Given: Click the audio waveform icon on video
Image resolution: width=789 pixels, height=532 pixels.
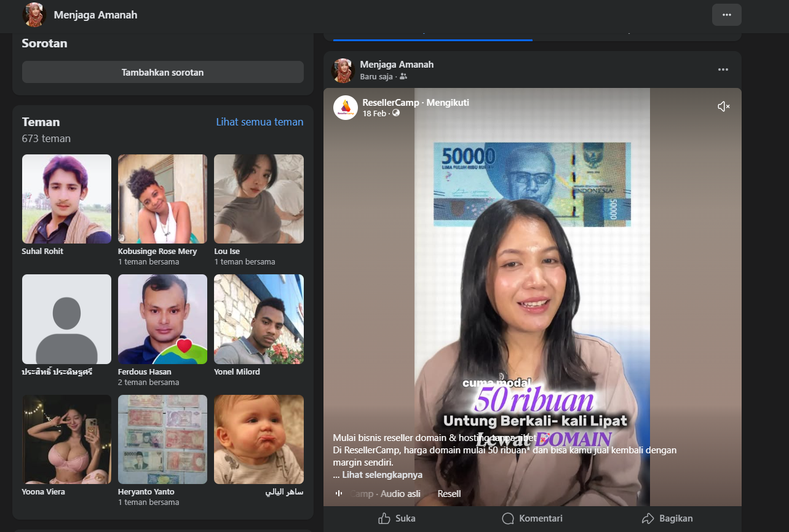Looking at the screenshot, I should click(x=338, y=493).
